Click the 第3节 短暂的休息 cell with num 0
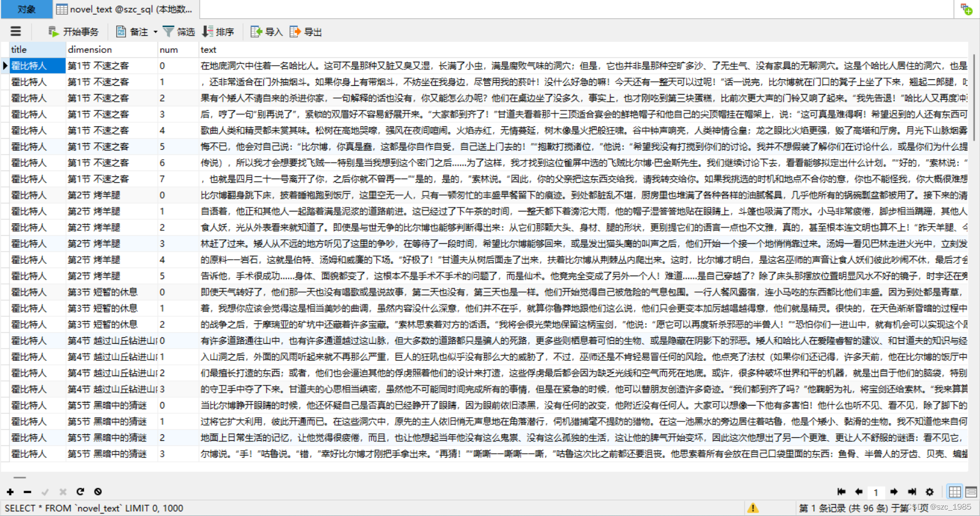 click(112, 292)
